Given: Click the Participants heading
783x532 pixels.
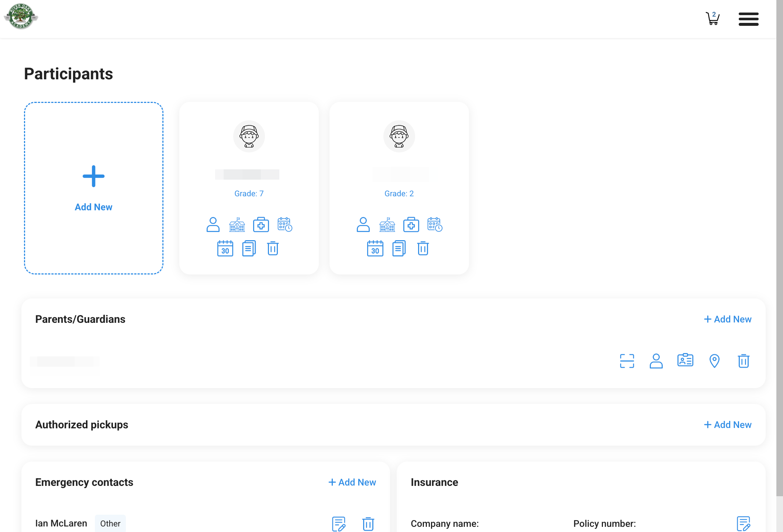Looking at the screenshot, I should pos(69,74).
